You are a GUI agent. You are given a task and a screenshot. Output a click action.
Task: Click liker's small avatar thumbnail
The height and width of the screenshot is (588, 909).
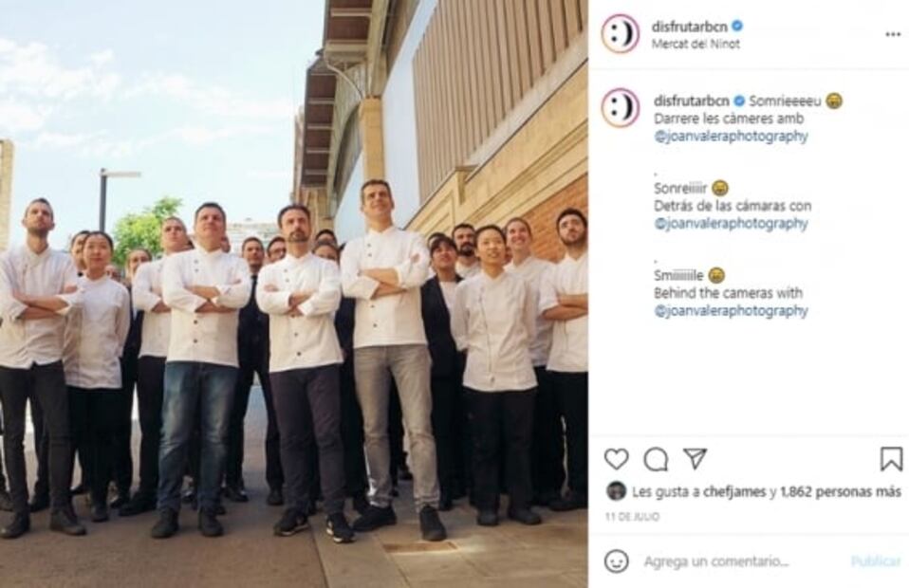click(x=616, y=491)
